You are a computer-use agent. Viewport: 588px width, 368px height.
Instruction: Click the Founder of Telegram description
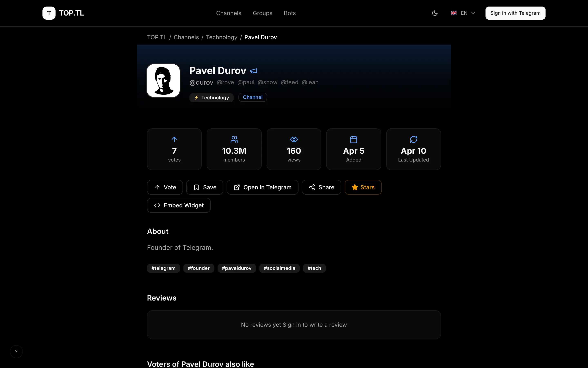pos(180,248)
